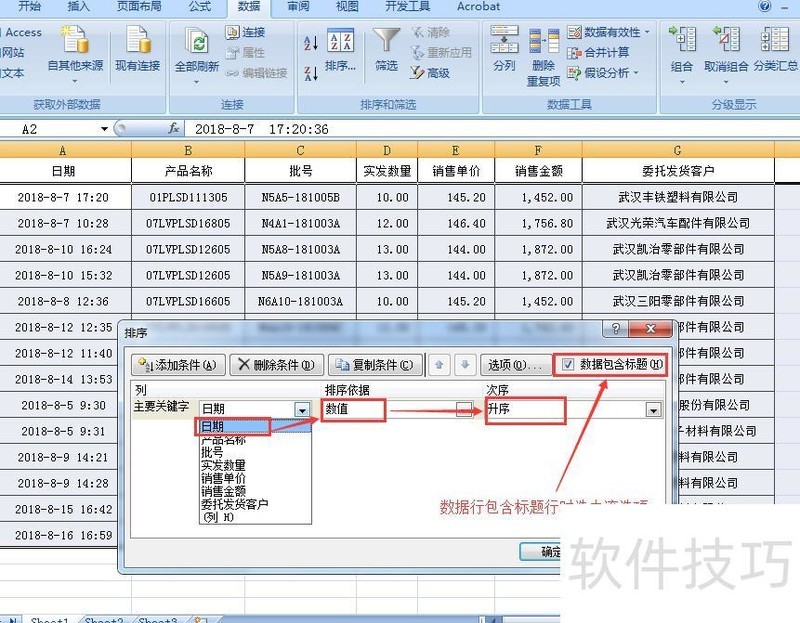Toggle 'Data has headers' (数据包含标题) checkbox

click(x=568, y=364)
